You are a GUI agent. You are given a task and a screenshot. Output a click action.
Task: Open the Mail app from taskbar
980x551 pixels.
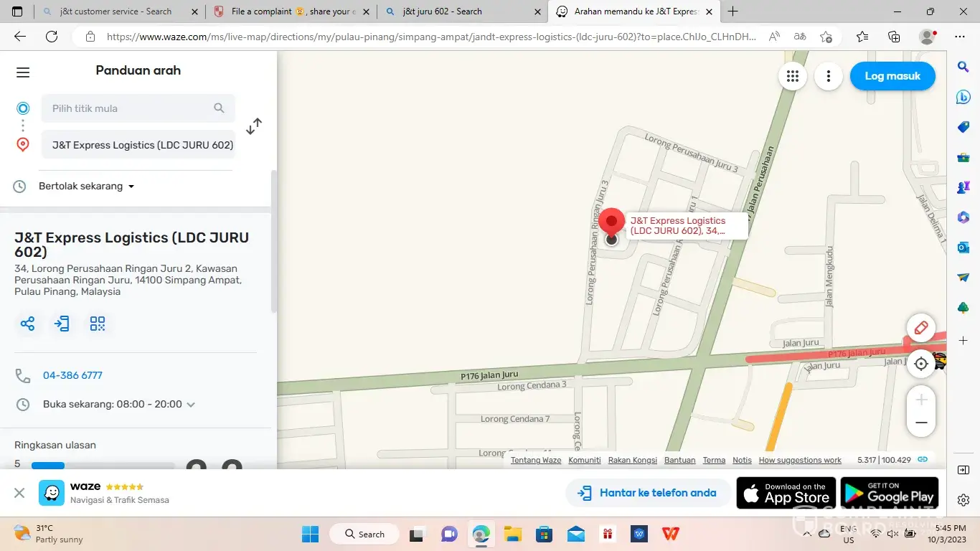[x=576, y=534]
